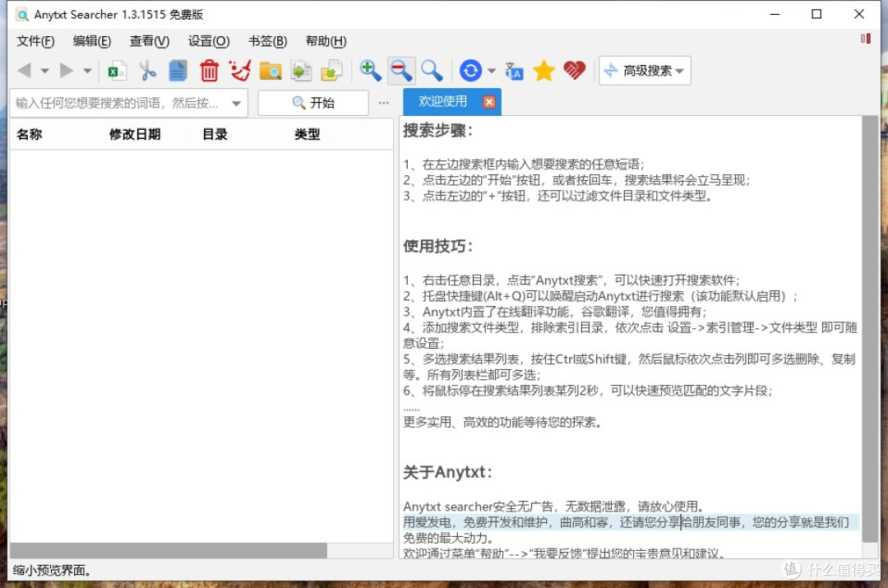Screen dimensions: 888x588
Task: Expand the search box history dropdown
Action: pyautogui.click(x=236, y=103)
